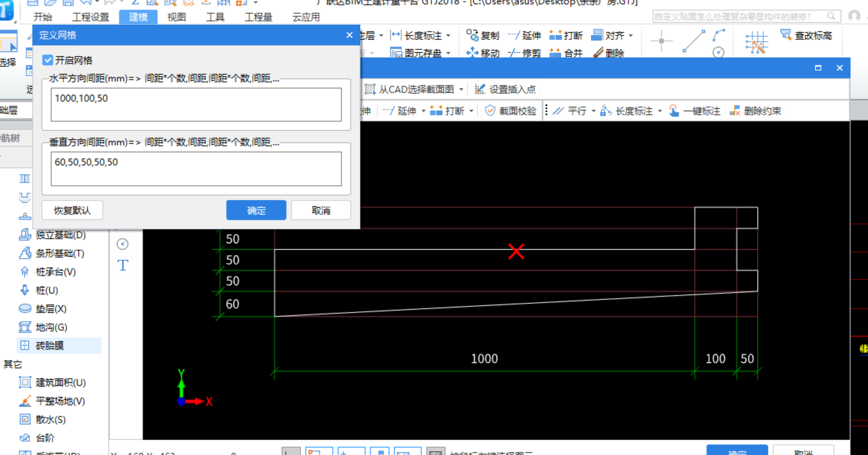Click the 图元存盘 tool
The width and height of the screenshot is (868, 455).
click(416, 52)
